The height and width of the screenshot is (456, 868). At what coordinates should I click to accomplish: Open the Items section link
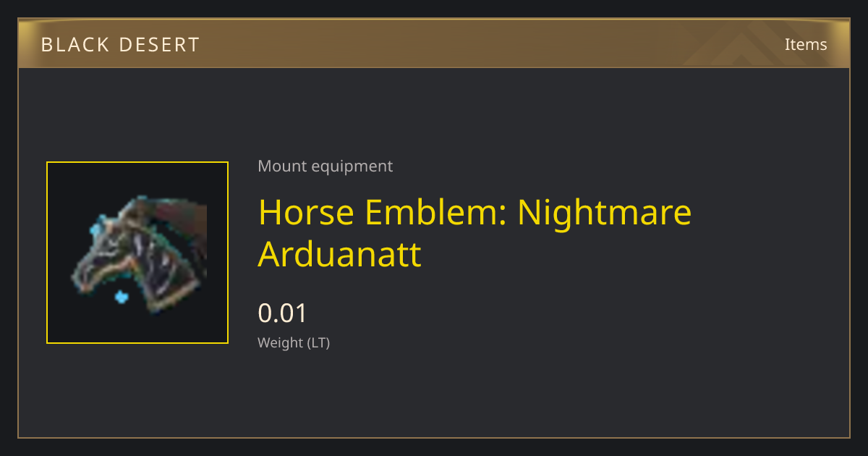(806, 44)
